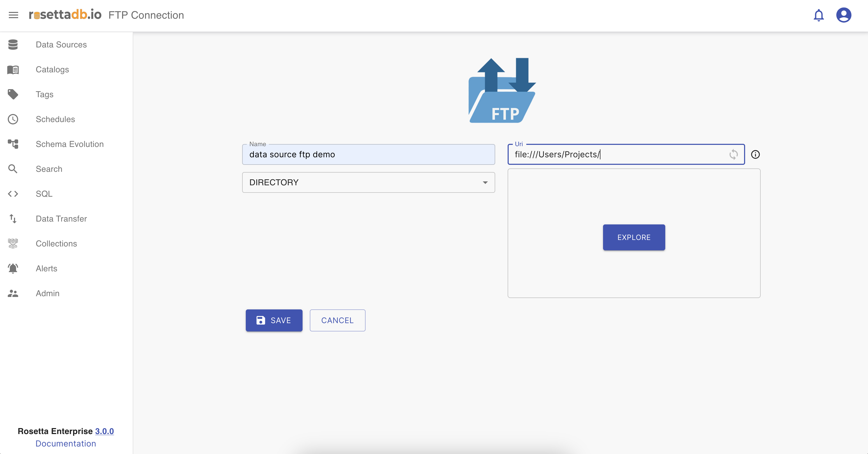
Task: Click the Schema Evolution tree icon
Action: pos(13,144)
